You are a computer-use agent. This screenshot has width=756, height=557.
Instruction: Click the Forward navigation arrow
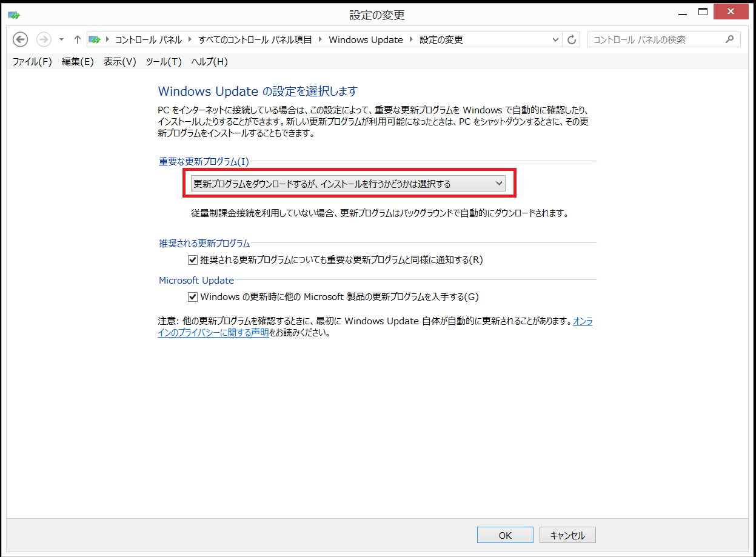(x=44, y=39)
